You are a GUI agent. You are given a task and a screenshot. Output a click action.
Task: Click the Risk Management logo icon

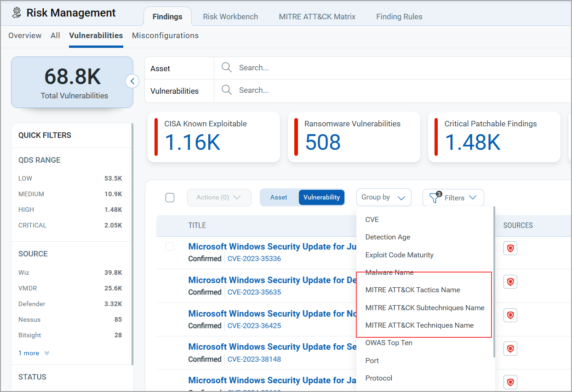tap(17, 12)
